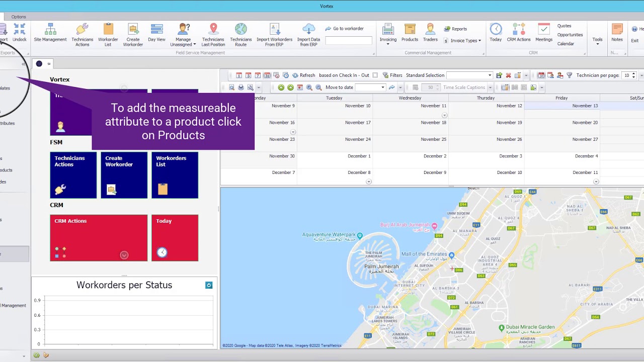The height and width of the screenshot is (362, 644).
Task: Click the Go to workorder button
Action: point(344,29)
